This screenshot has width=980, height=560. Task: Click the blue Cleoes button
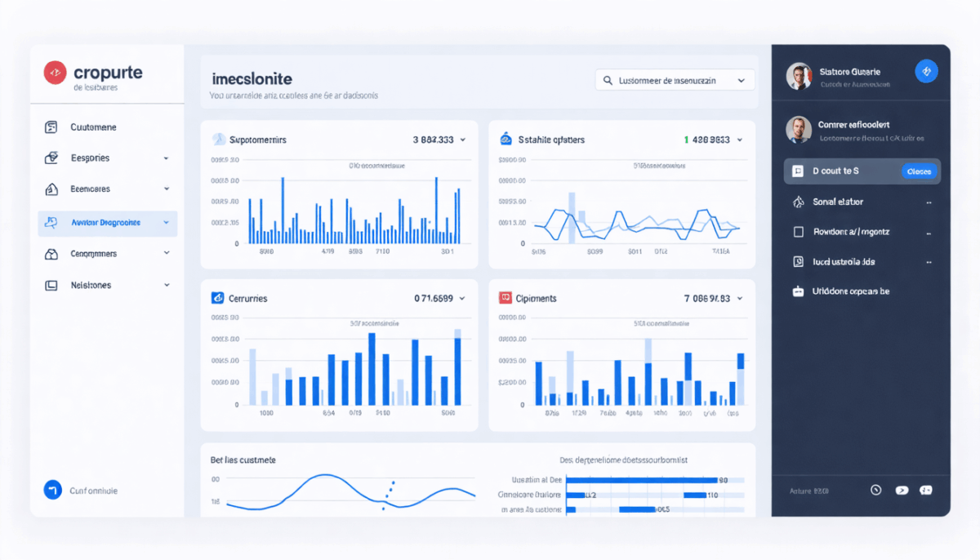919,171
